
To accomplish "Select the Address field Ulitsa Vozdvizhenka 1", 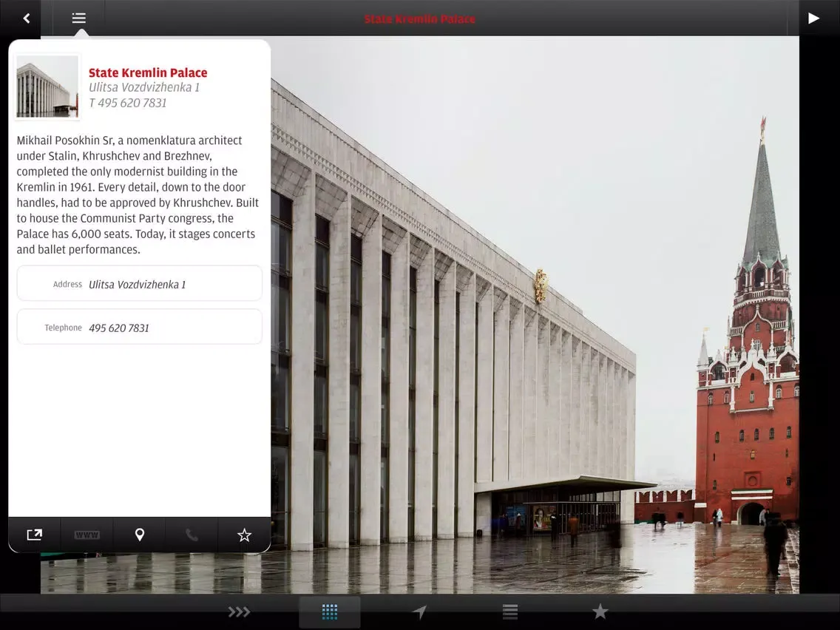I will pyautogui.click(x=139, y=283).
